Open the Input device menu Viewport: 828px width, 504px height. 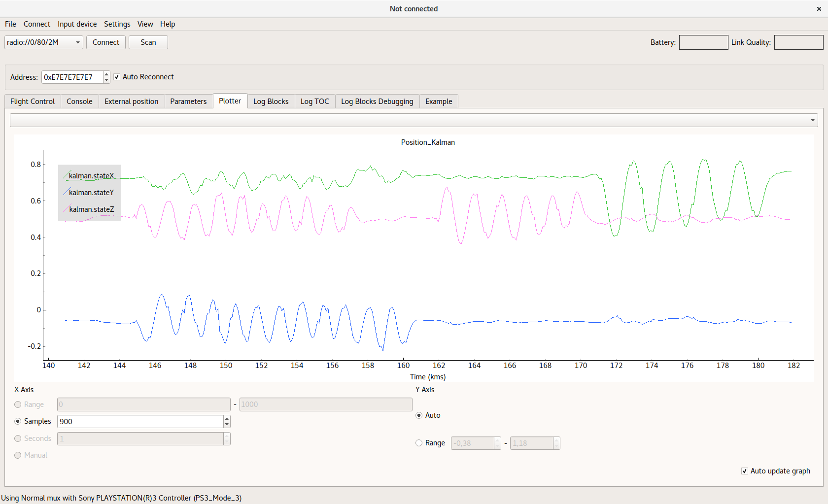coord(77,24)
